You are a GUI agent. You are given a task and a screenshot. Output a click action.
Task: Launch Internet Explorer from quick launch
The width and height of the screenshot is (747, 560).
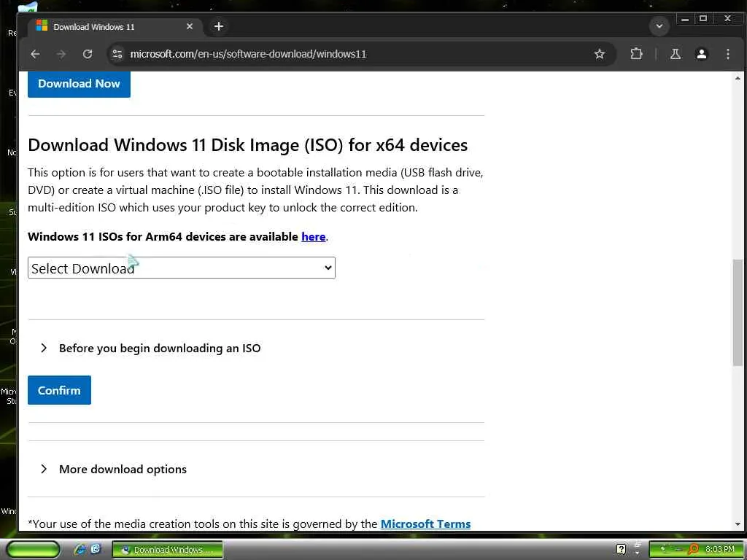coord(80,550)
